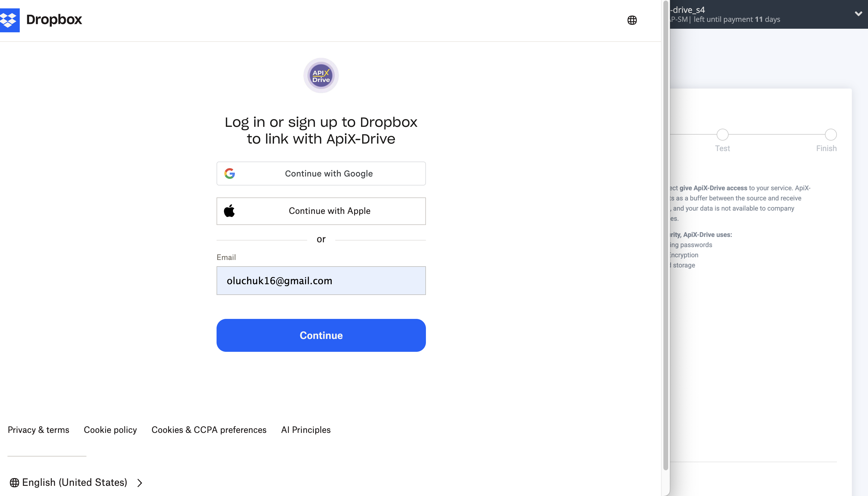Click Continue with Apple

(x=321, y=211)
